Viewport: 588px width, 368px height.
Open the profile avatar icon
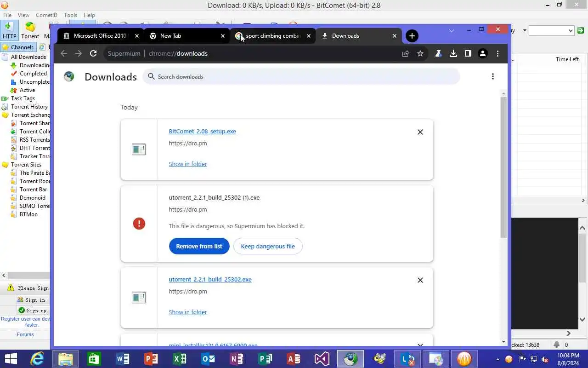coord(482,53)
